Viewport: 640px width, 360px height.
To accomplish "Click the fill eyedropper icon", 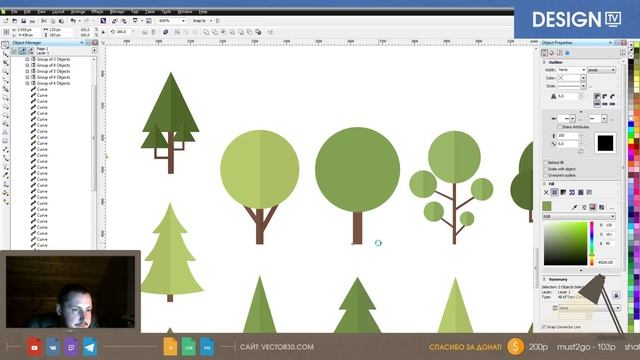I will point(575,207).
